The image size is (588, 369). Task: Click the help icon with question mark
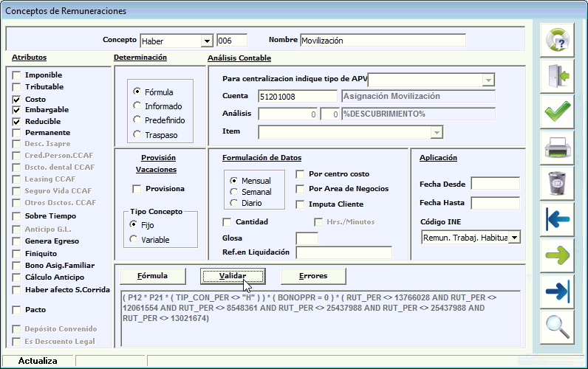558,40
